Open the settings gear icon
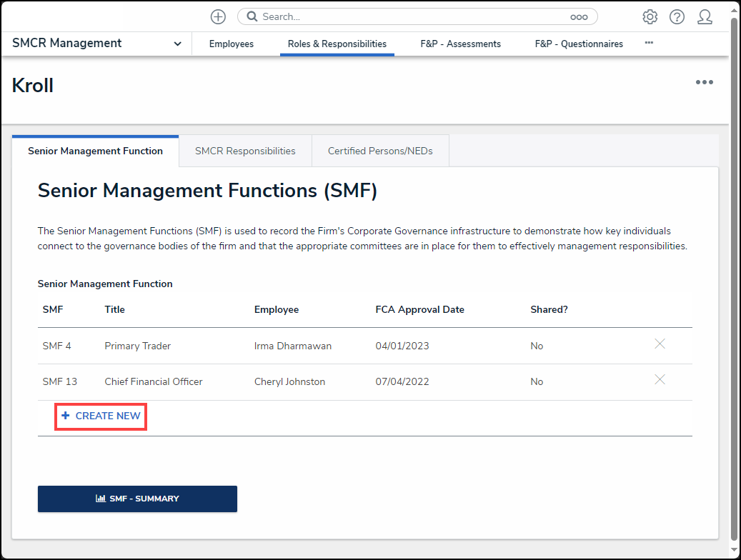This screenshot has width=741, height=560. tap(650, 16)
